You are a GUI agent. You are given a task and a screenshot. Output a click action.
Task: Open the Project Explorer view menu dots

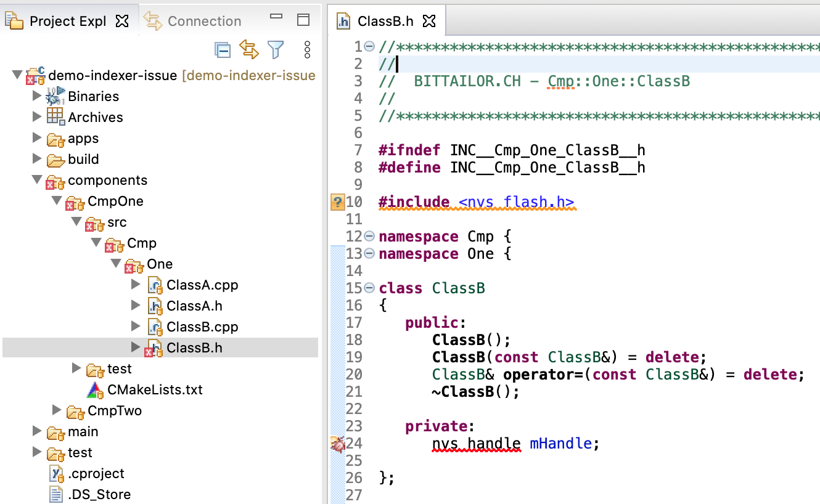(x=307, y=50)
